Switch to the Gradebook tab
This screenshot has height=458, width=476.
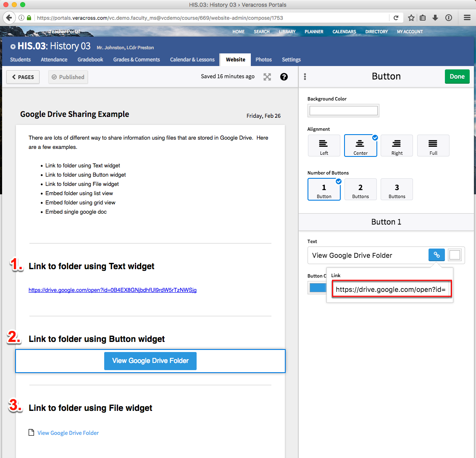pos(90,60)
